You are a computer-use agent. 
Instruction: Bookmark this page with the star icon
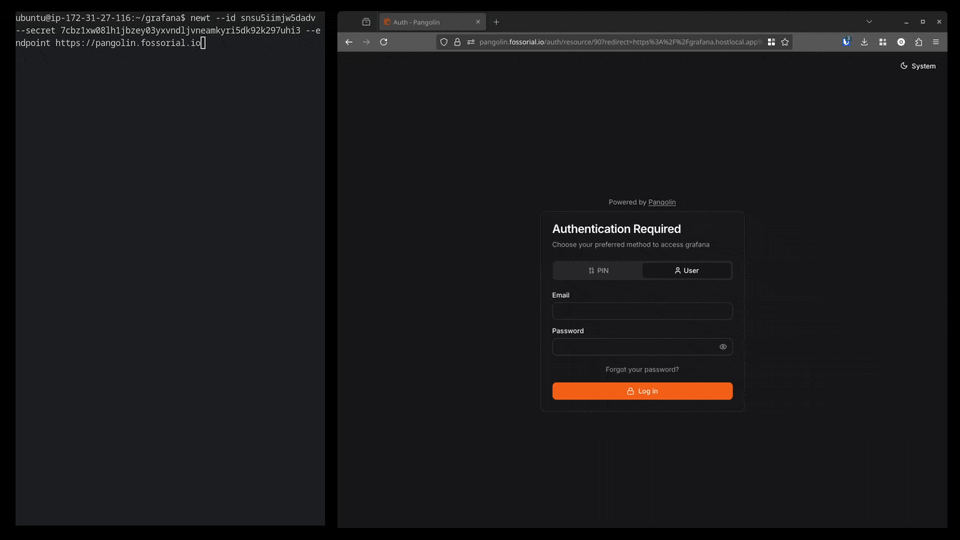[x=785, y=42]
